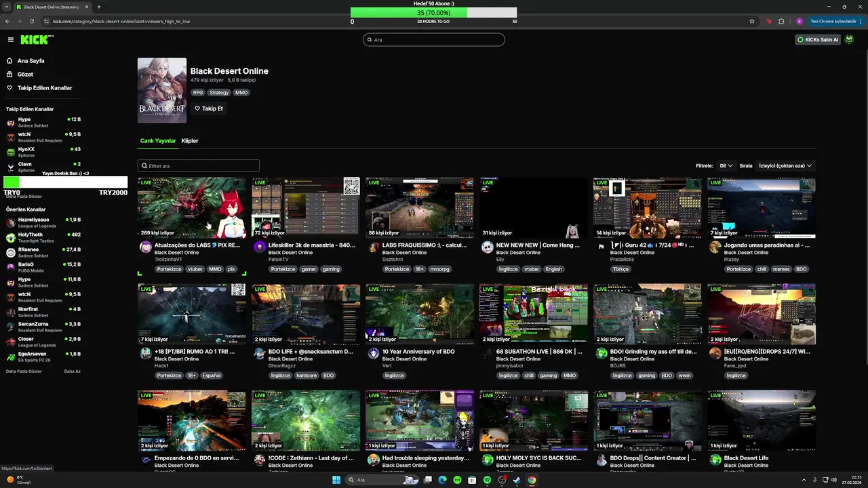Follow the category with Takip Et

(x=209, y=108)
